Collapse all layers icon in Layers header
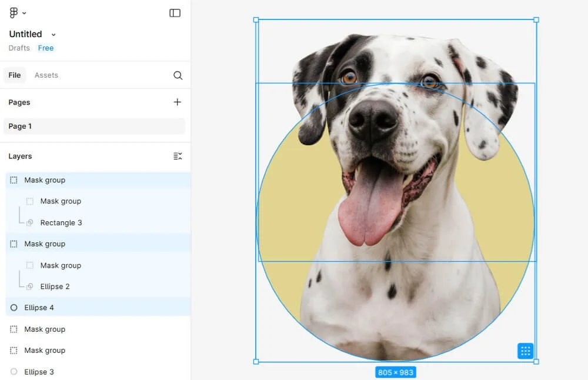This screenshot has height=380, width=588. pyautogui.click(x=178, y=156)
